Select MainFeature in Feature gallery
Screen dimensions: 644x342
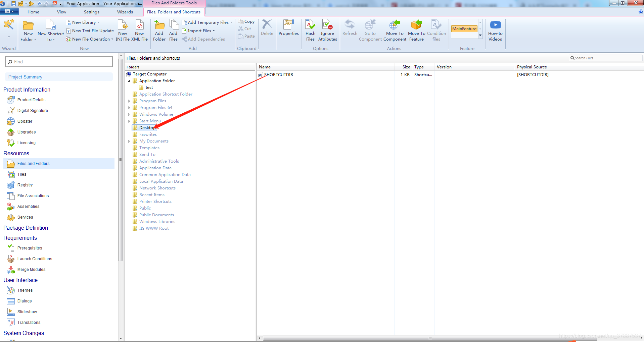coord(464,29)
